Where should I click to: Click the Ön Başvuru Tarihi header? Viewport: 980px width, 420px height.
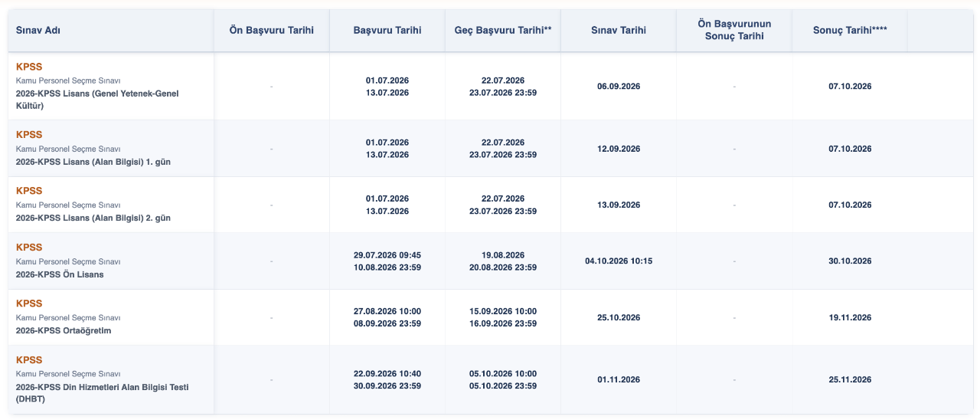[x=272, y=30]
